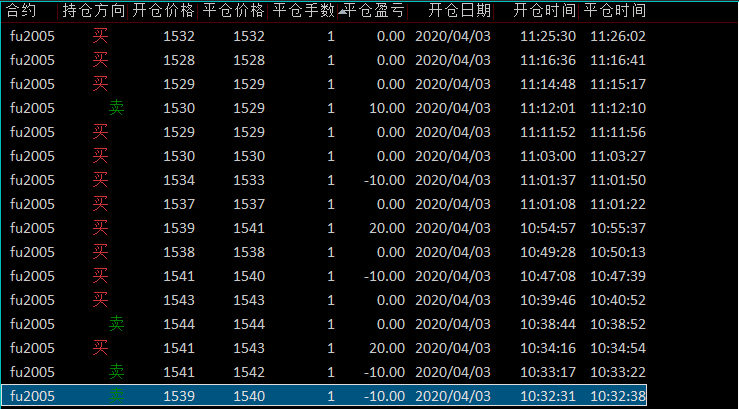Viewport: 739px width, 409px height.
Task: Select the 卖 direction in the 11:12:01 row
Action: click(x=116, y=108)
